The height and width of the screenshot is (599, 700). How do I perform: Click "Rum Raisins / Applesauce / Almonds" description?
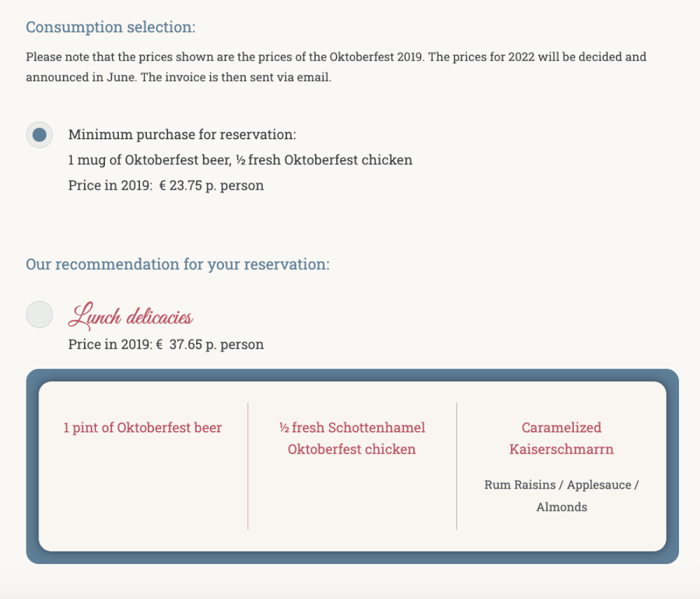coord(561,496)
